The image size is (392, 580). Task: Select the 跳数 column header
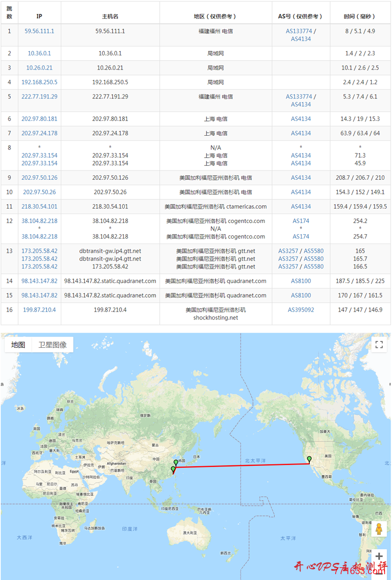click(x=9, y=12)
